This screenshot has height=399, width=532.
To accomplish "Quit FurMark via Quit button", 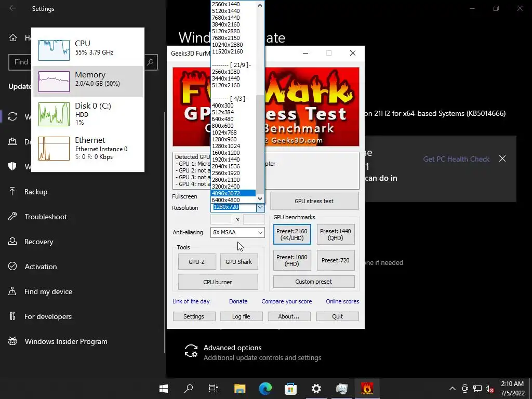I will 338,316.
